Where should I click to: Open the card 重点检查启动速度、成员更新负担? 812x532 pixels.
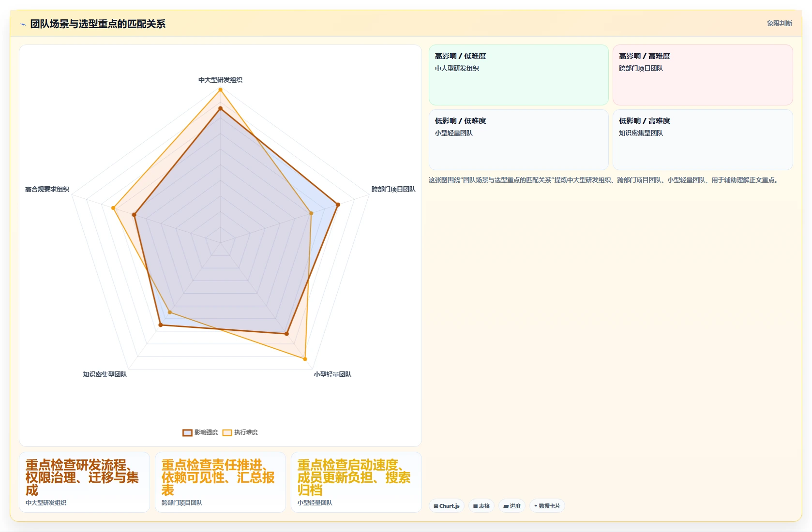pyautogui.click(x=356, y=482)
